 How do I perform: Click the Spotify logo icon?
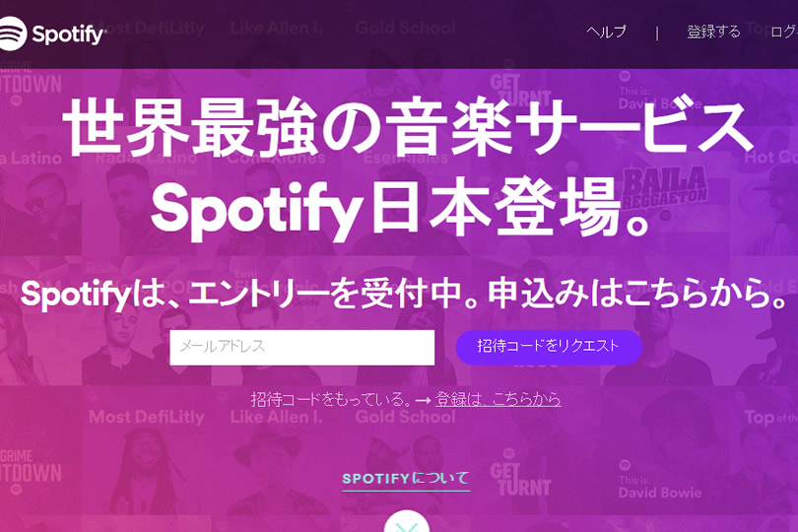11,33
